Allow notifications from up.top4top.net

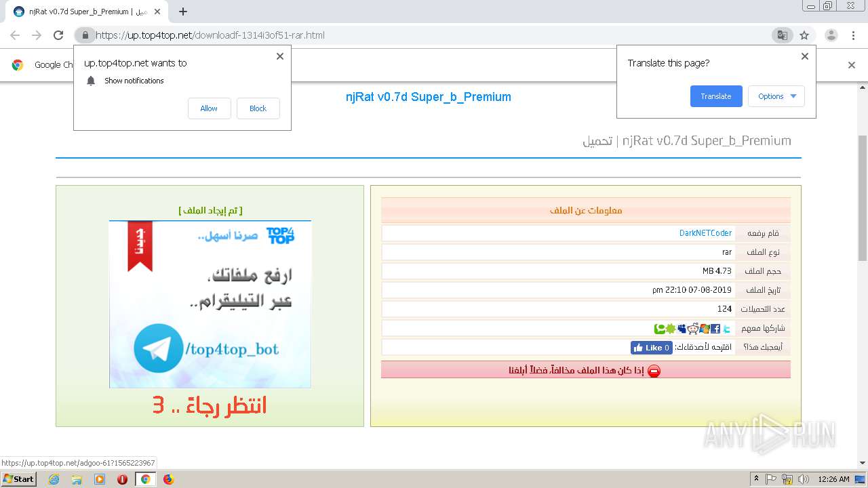[x=209, y=108]
